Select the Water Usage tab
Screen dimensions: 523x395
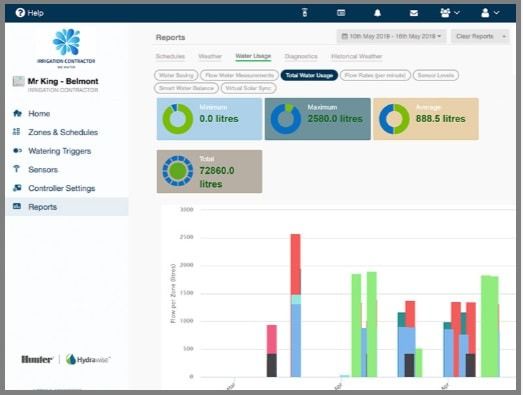253,56
